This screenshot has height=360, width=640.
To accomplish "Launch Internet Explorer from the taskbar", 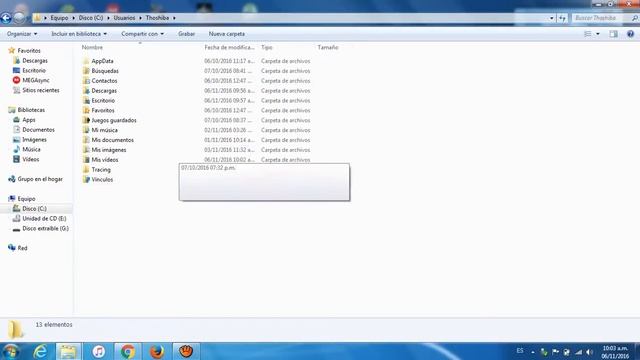I will pyautogui.click(x=40, y=351).
